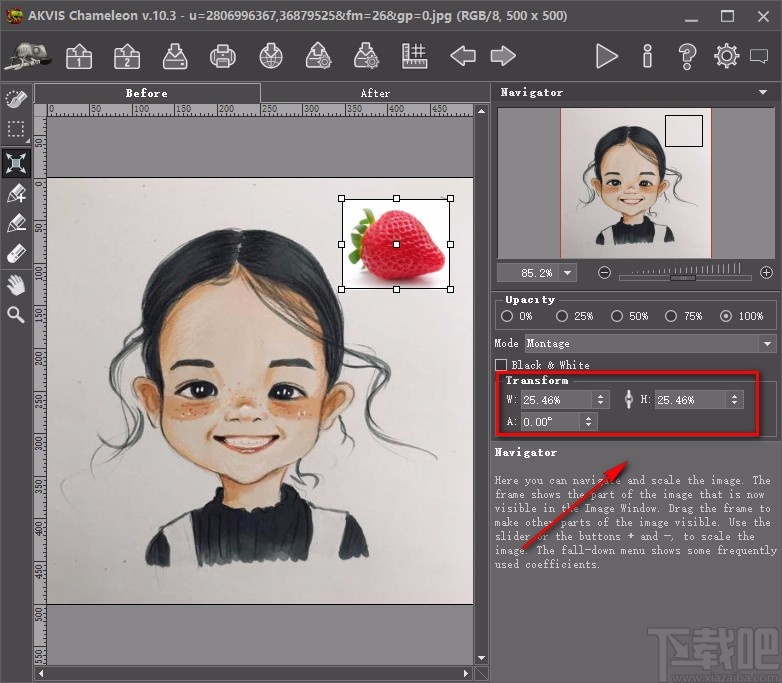This screenshot has height=683, width=782.
Task: Click the zoom out minus button
Action: (x=605, y=272)
